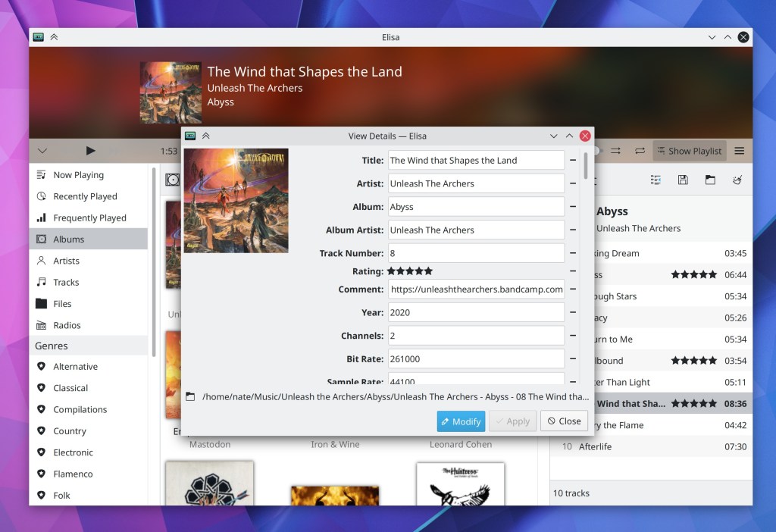776x532 pixels.
Task: Open the Now Playing view
Action: click(78, 175)
